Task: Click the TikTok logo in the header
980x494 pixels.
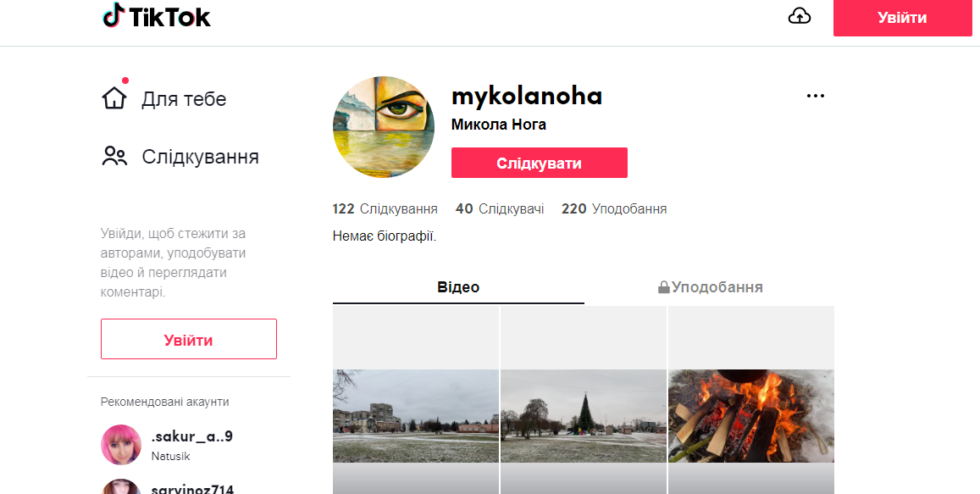Action: (x=156, y=16)
